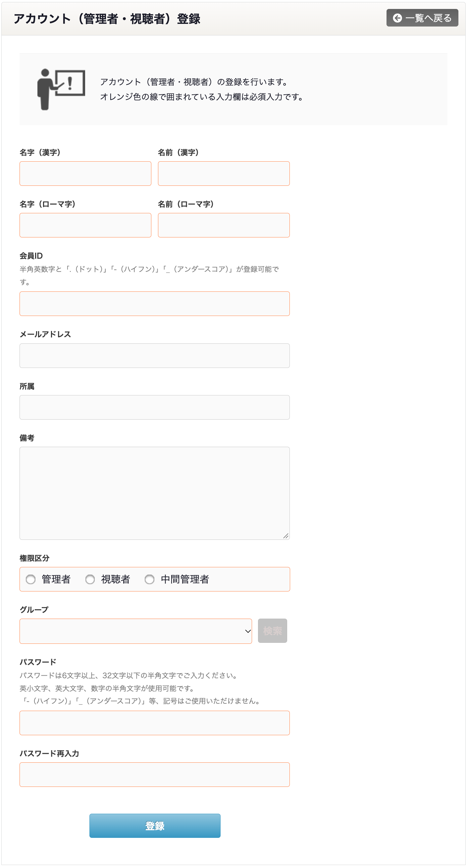Focus the 名前（ローマ字） input field
The height and width of the screenshot is (868, 468).
pyautogui.click(x=224, y=225)
